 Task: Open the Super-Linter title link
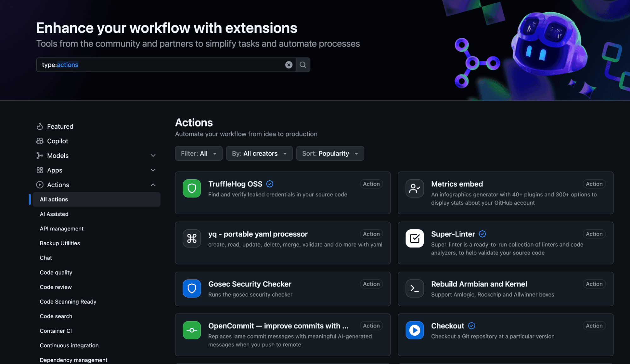click(x=453, y=234)
